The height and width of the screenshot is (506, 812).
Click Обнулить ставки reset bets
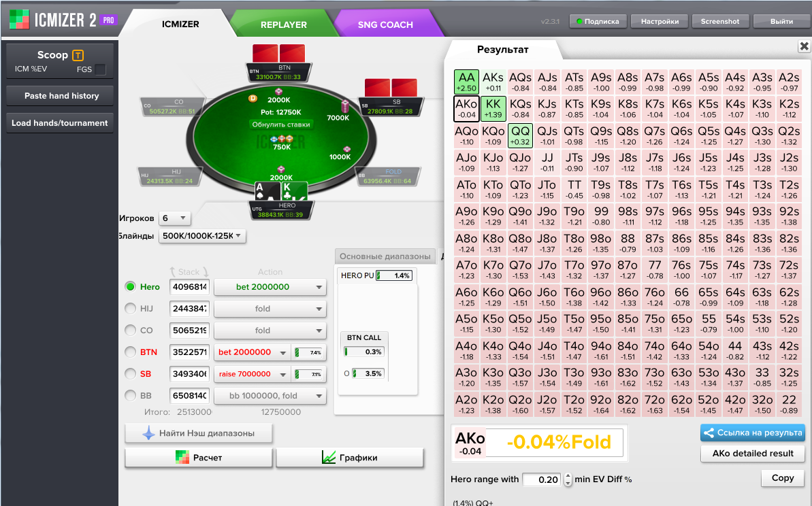point(281,124)
